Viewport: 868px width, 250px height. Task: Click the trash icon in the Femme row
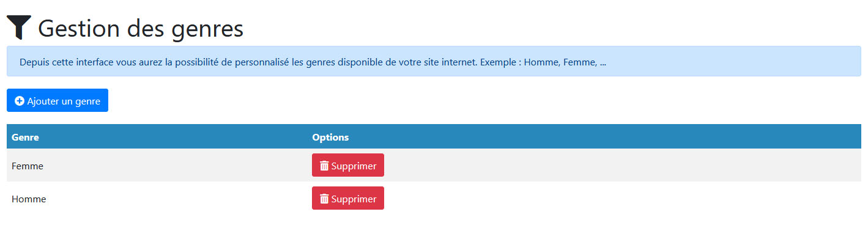point(324,166)
